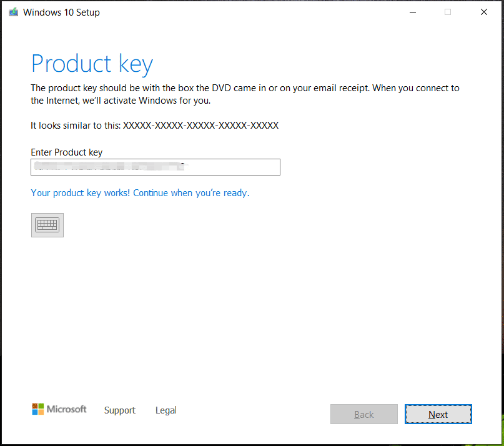Click the "we'll activate Windows for you" line

125,101
